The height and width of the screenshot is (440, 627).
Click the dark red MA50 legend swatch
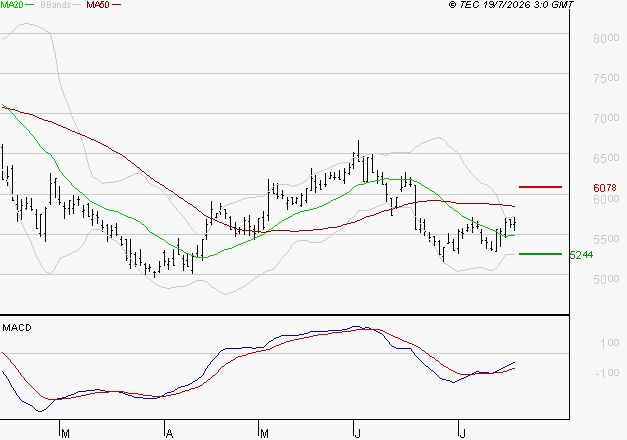tap(116, 5)
